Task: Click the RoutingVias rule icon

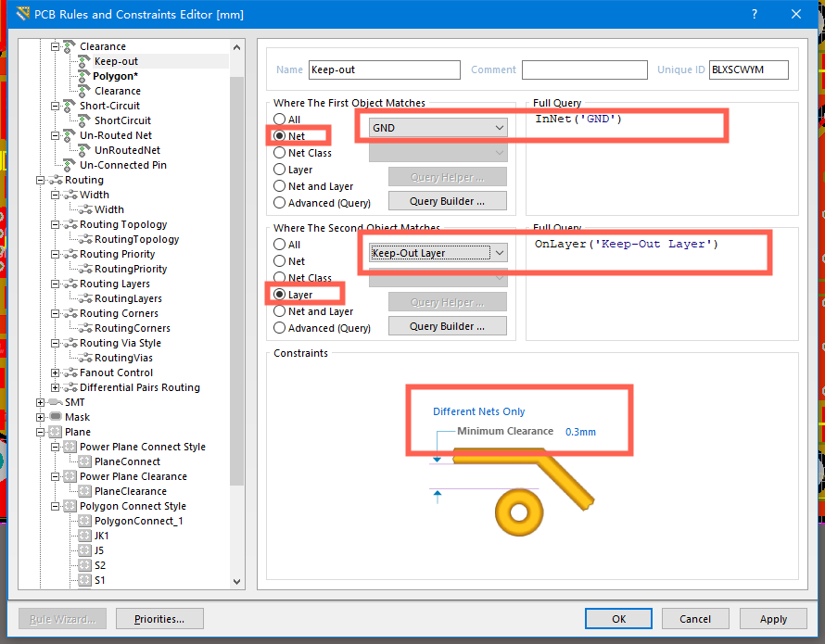Action: [x=84, y=358]
